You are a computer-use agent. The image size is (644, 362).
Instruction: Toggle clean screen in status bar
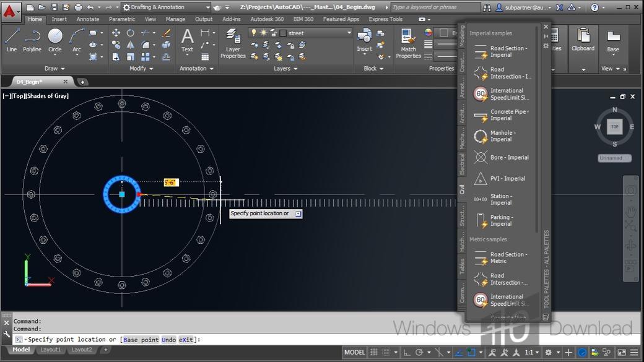point(622,352)
